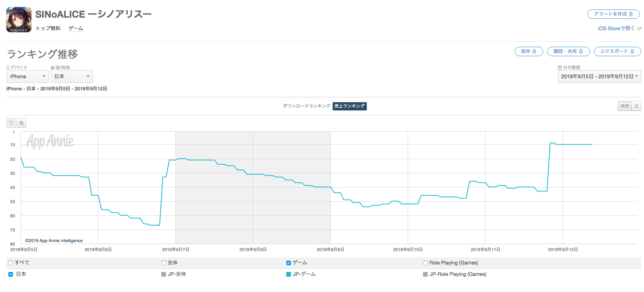
Task: Click the ランキング推移 heading
Action: [42, 54]
